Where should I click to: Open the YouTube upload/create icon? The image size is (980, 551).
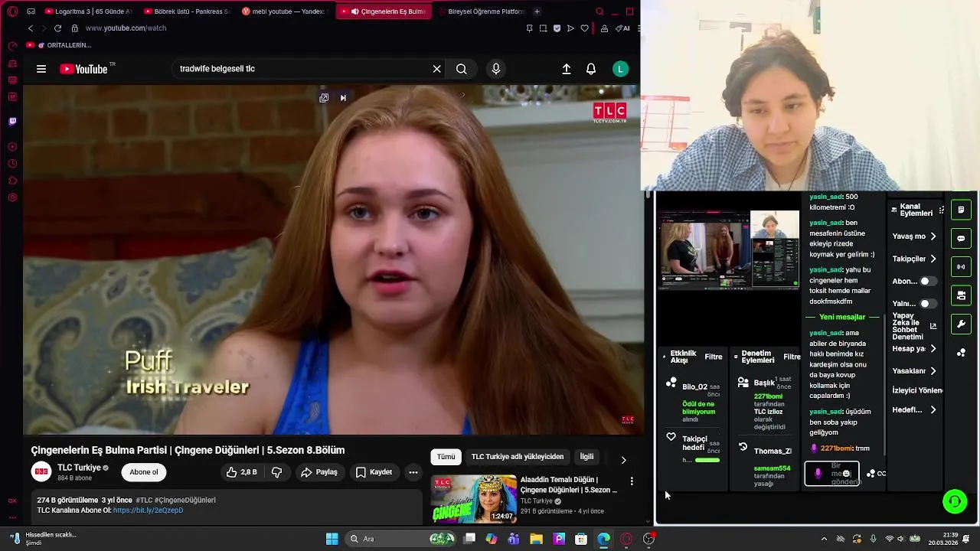[x=567, y=69]
